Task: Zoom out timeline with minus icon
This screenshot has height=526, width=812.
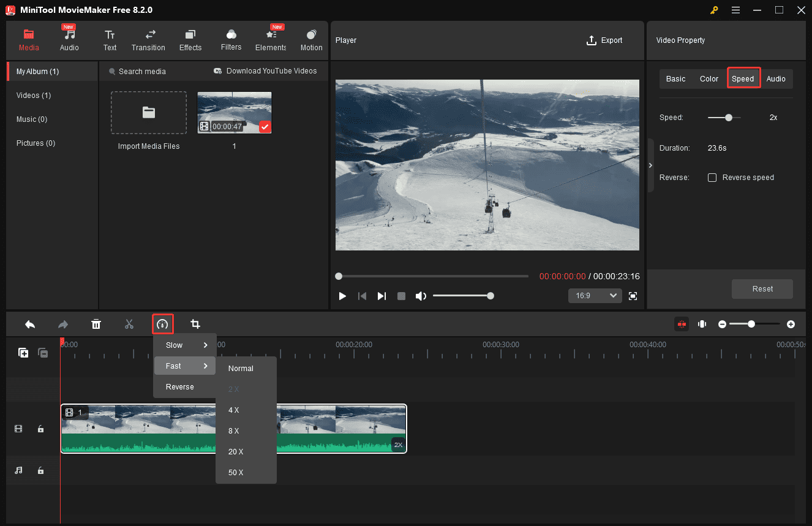Action: [723, 324]
